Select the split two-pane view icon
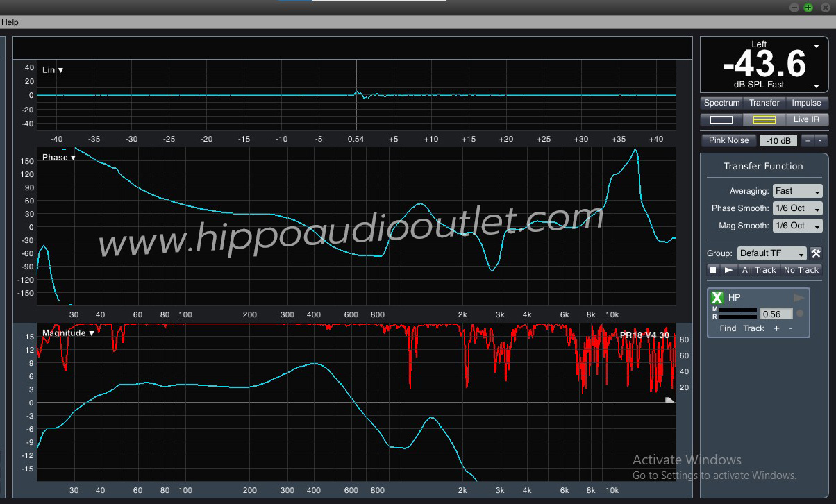The width and height of the screenshot is (836, 504). click(x=764, y=119)
